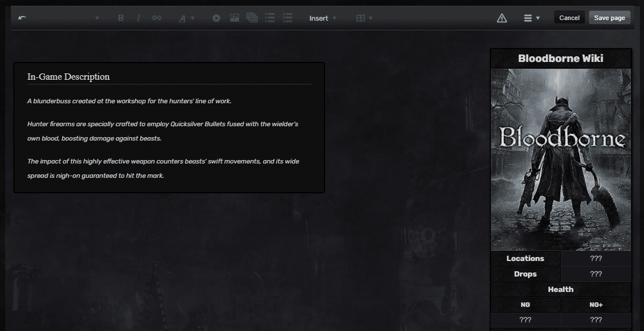Screen dimensions: 644x331
Task: Click the paragraph starting 'A blunderbuss created'
Action: point(129,101)
